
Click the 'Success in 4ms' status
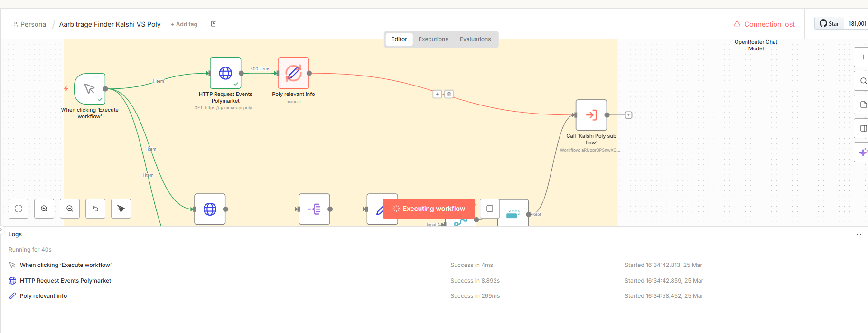click(x=472, y=265)
